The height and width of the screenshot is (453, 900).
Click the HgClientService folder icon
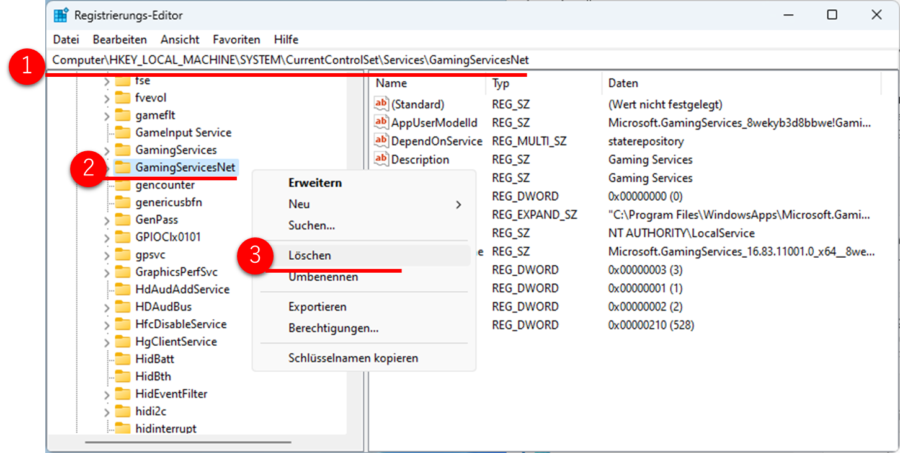pyautogui.click(x=122, y=342)
